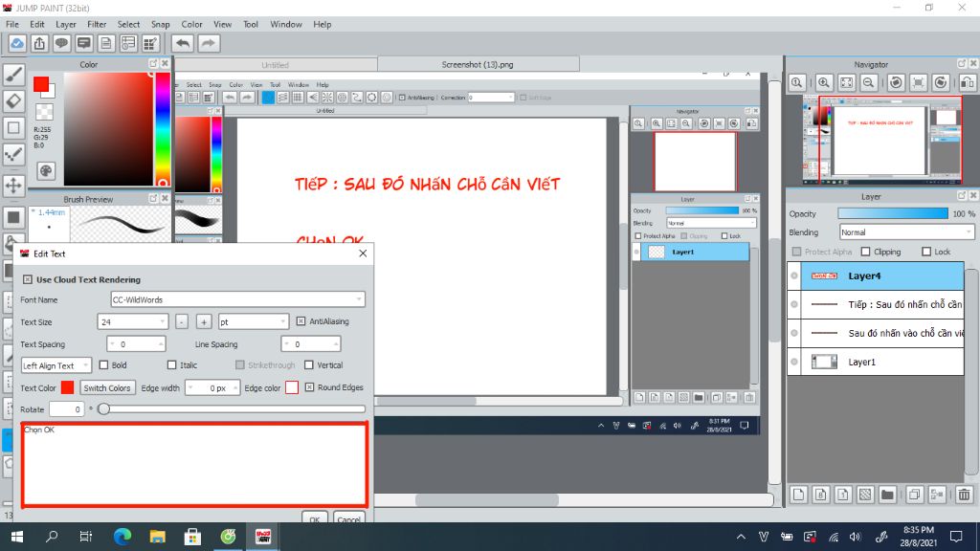Add a new 8-bit layer
980x551 pixels.
coord(820,495)
